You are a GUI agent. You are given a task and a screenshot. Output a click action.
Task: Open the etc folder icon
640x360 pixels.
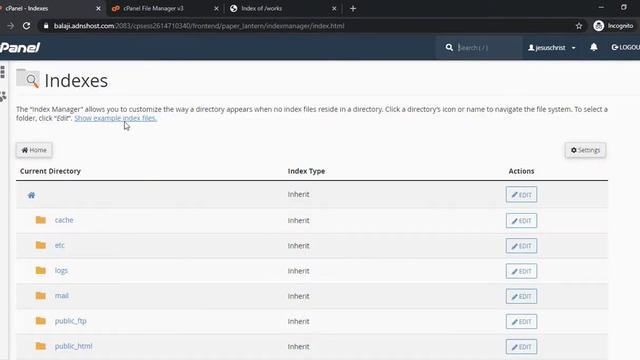[x=40, y=245]
